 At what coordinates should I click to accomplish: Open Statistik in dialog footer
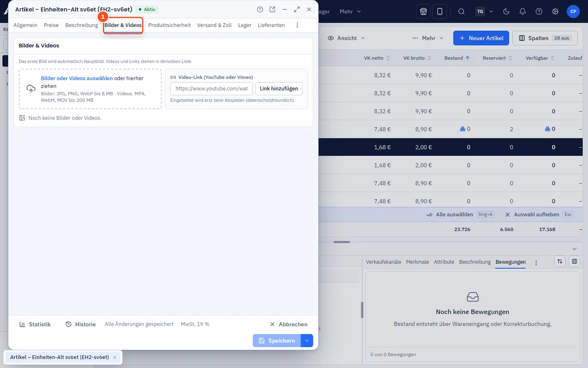35,324
